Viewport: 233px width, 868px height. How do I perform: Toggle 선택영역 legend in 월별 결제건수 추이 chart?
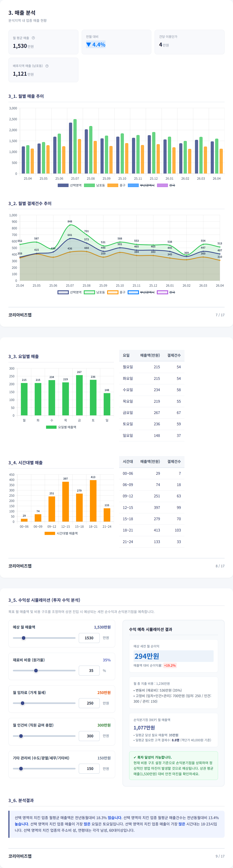click(70, 292)
